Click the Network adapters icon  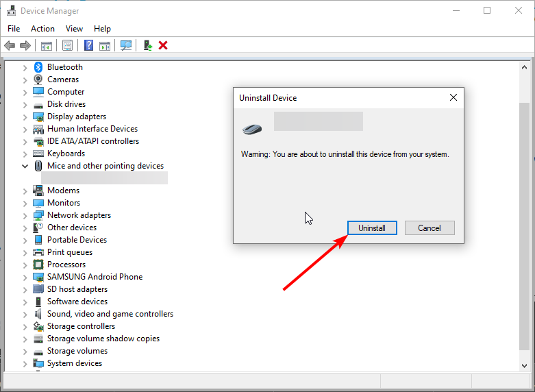[38, 215]
